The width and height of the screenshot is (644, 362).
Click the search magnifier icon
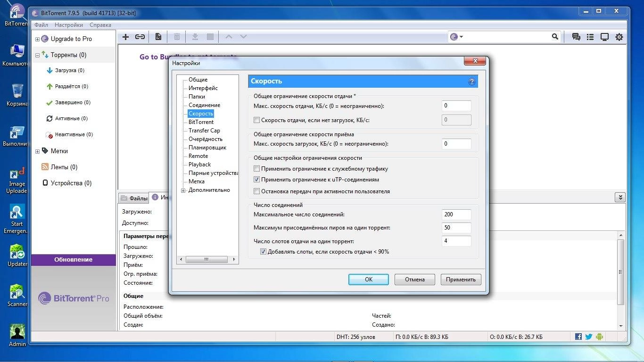(555, 36)
